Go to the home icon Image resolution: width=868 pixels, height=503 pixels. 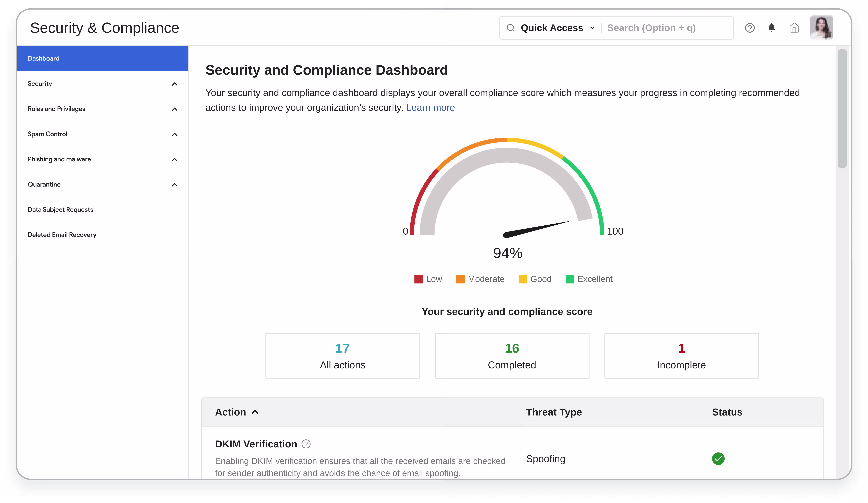coord(794,28)
